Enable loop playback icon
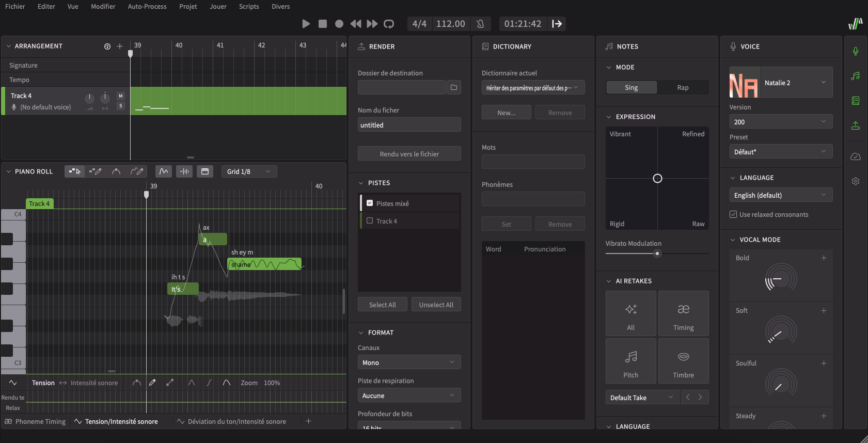 (x=389, y=24)
